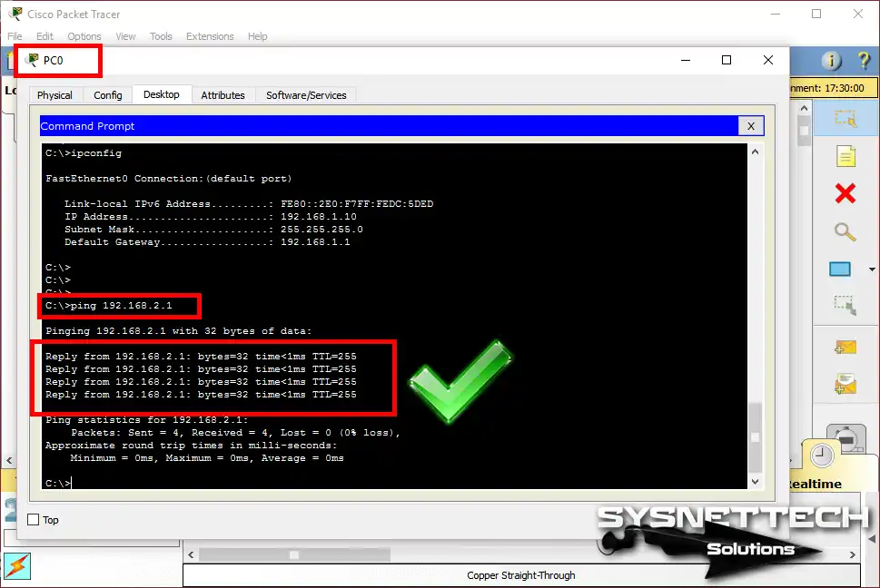This screenshot has width=880, height=588.
Task: Open the Software/Services tab
Action: tap(306, 95)
